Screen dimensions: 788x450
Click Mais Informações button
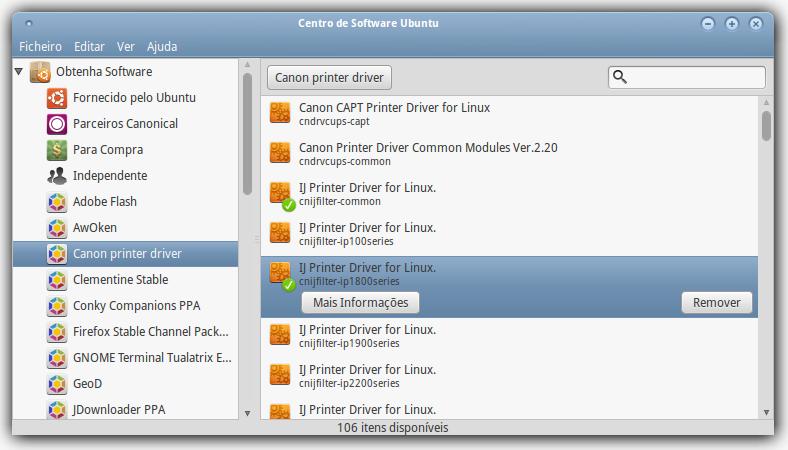360,303
